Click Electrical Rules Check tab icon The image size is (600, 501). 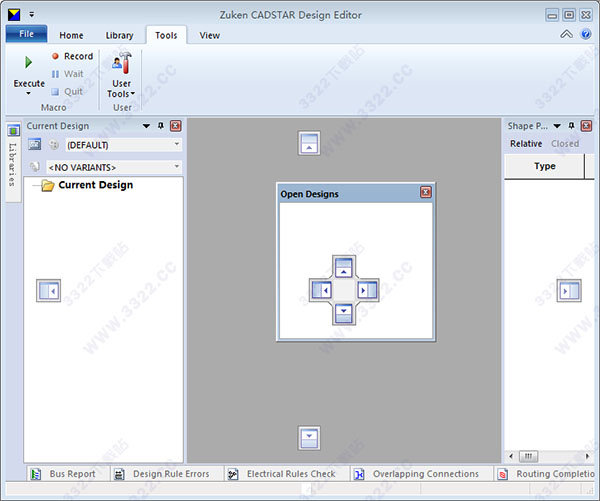coord(233,474)
